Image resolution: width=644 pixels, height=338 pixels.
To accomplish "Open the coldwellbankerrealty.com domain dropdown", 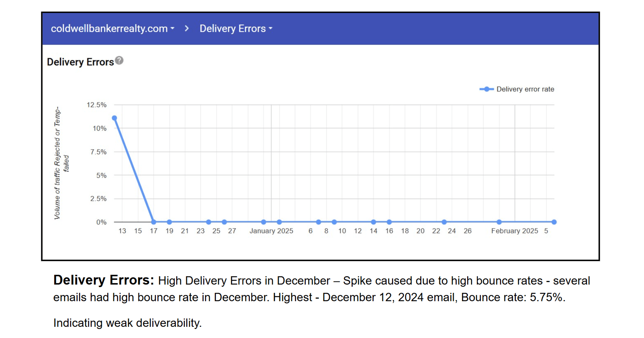I will [x=109, y=29].
